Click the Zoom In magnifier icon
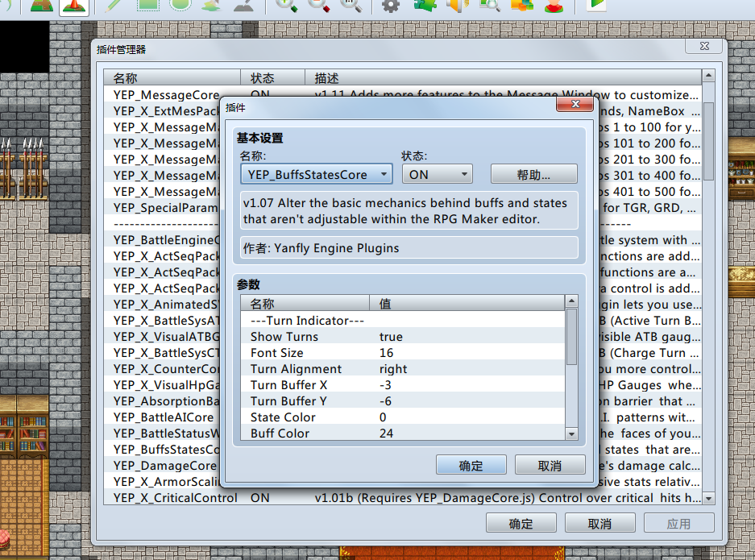This screenshot has width=755, height=560. tap(286, 6)
